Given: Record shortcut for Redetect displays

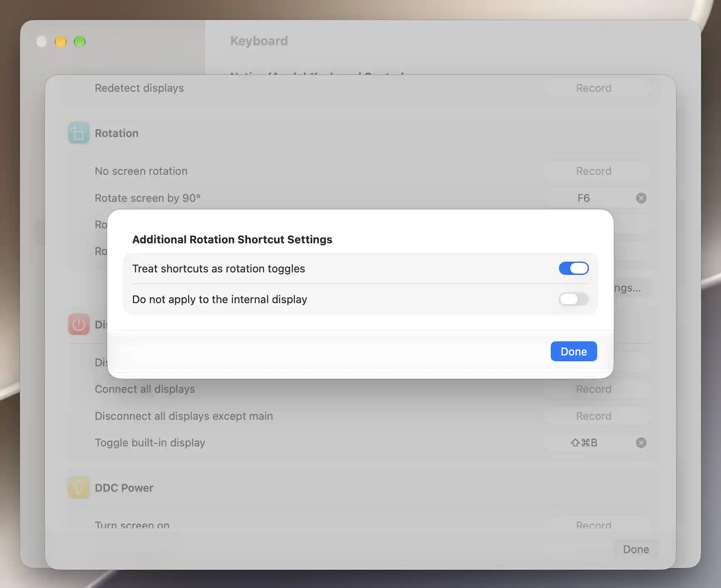Looking at the screenshot, I should coord(597,88).
